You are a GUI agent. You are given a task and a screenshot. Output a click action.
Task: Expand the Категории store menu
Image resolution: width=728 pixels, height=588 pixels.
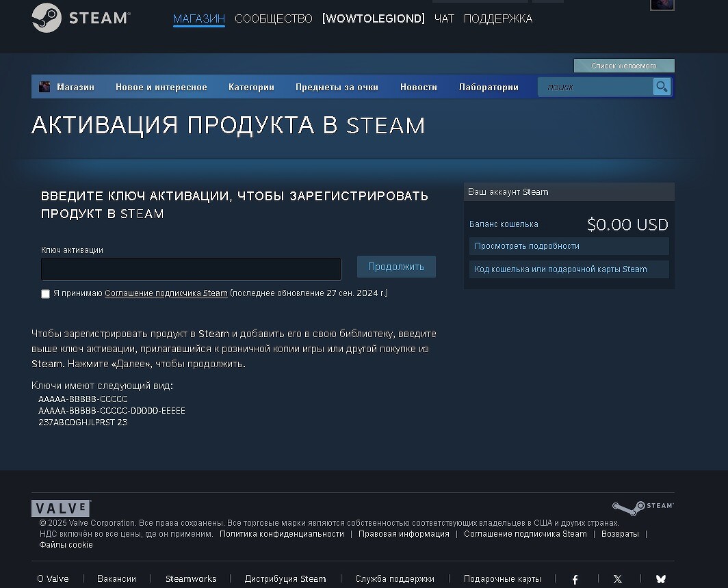point(251,87)
